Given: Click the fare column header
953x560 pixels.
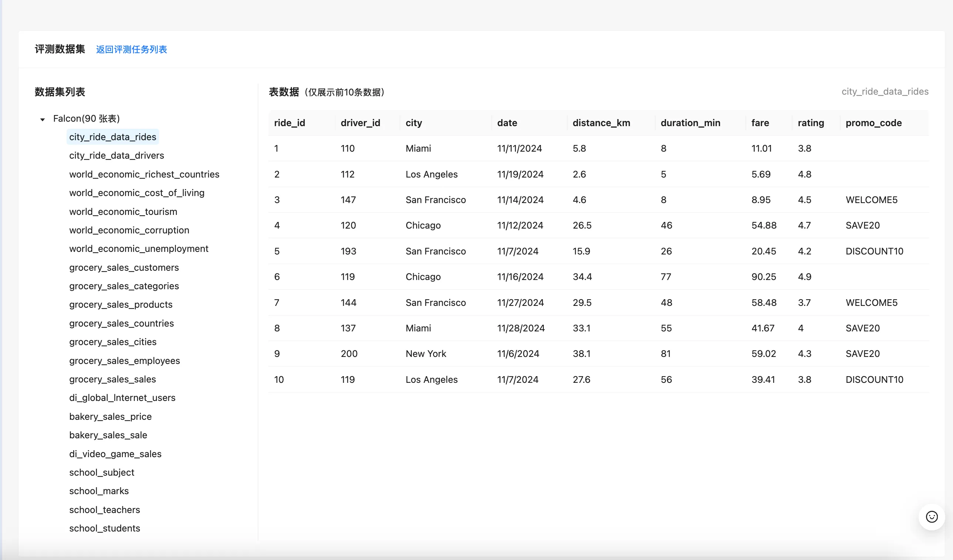Looking at the screenshot, I should tap(760, 123).
